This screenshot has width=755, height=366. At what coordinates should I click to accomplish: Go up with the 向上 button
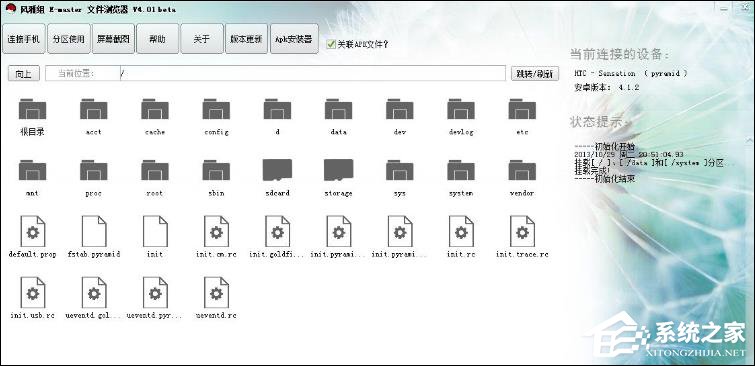(24, 74)
